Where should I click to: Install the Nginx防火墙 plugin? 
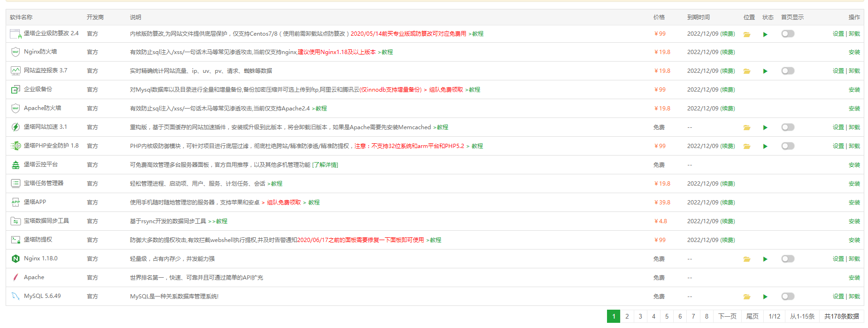click(x=854, y=52)
